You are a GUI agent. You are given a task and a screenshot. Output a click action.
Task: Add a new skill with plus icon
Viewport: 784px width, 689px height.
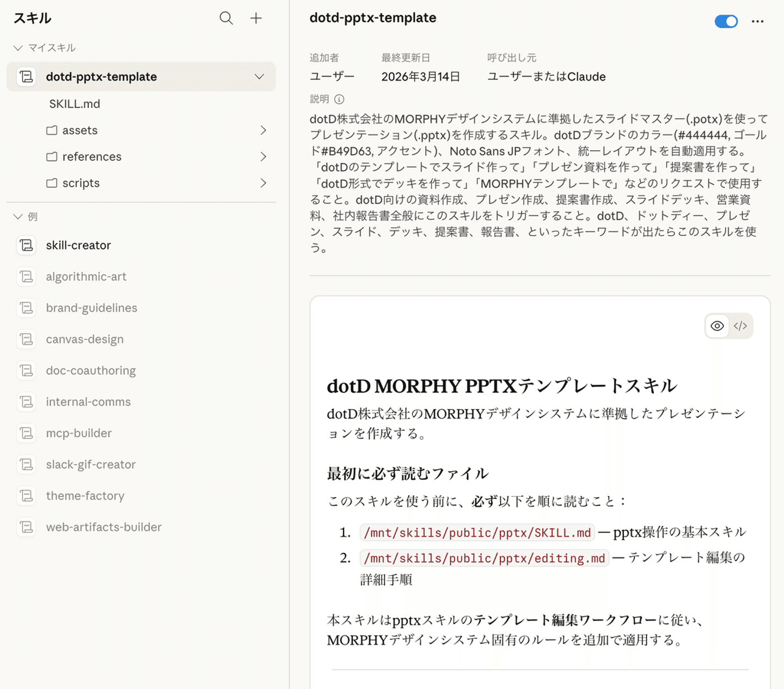pos(256,19)
